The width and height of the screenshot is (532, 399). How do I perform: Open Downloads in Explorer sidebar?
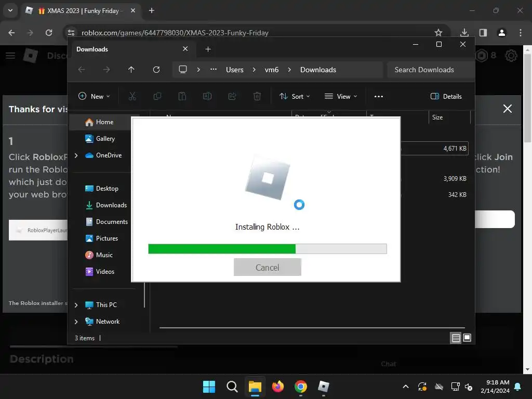point(111,205)
